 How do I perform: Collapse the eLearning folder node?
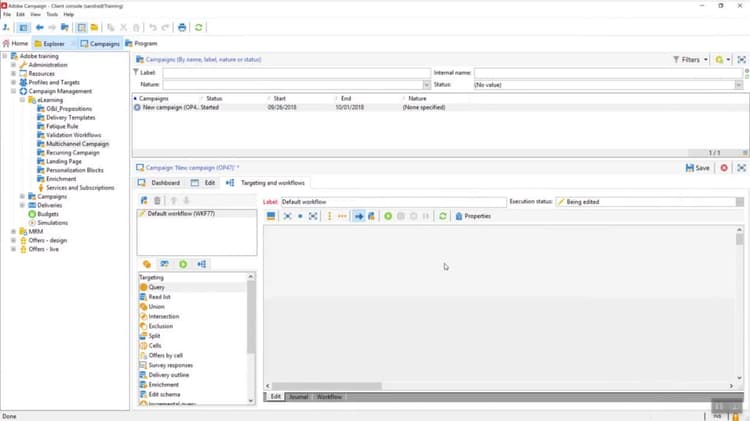pyautogui.click(x=22, y=100)
